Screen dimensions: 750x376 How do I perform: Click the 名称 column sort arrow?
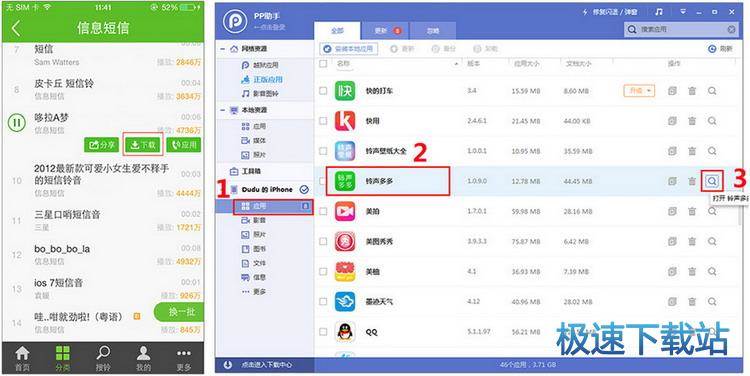(x=456, y=64)
